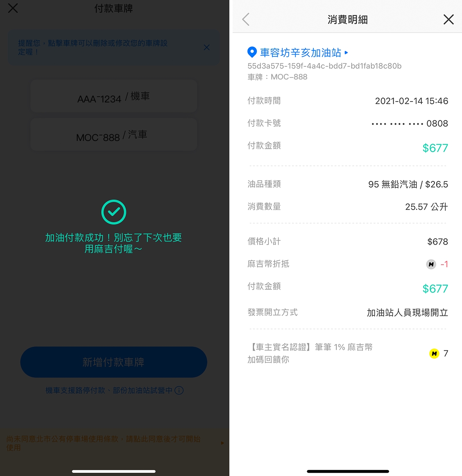Open 機車支援路停付款 trial stations link

[109, 390]
